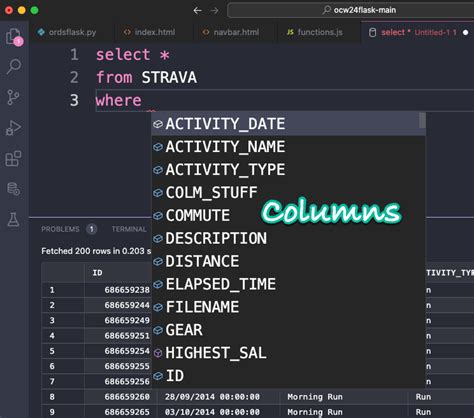Choose FILENAME from the suggestions

coord(288,307)
